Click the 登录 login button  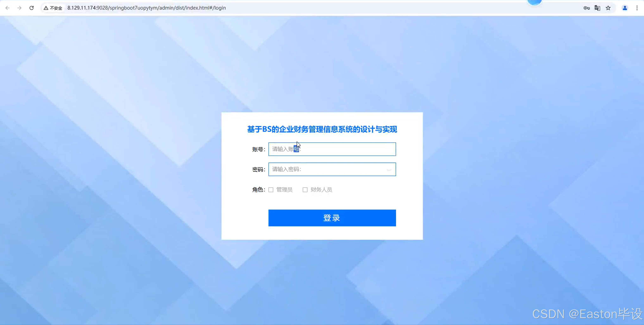click(x=332, y=218)
